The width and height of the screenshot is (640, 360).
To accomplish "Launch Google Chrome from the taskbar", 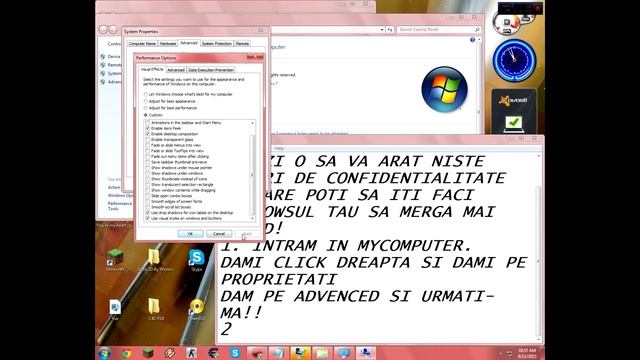I will pyautogui.click(x=126, y=353).
